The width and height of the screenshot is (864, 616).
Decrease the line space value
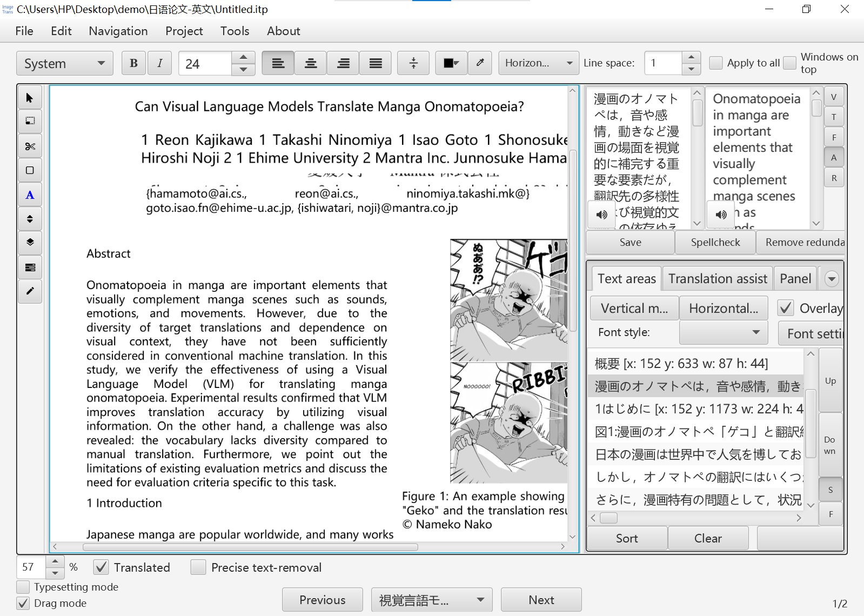pyautogui.click(x=691, y=69)
